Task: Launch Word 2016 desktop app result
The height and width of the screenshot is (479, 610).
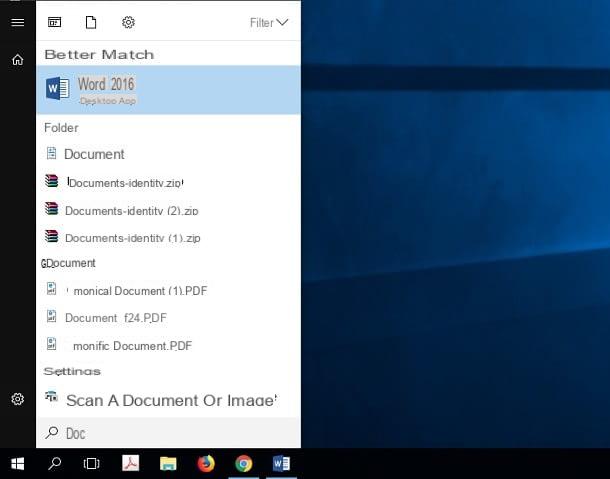Action: point(168,90)
